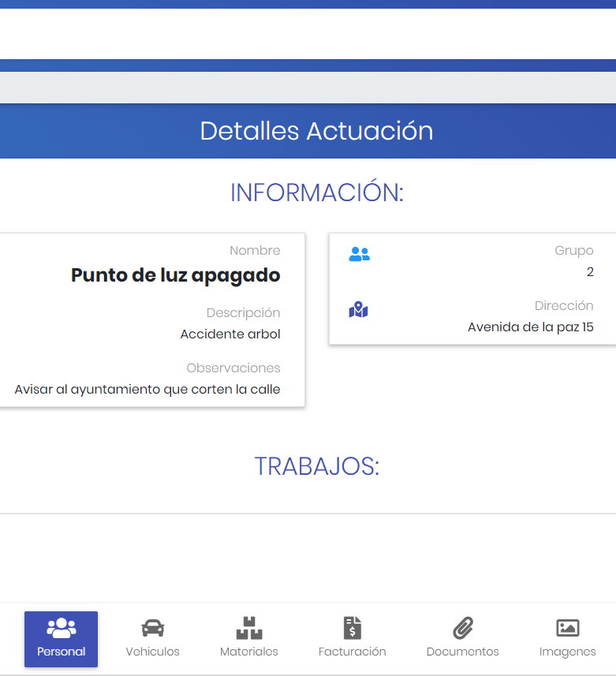Switch to the Vehiculos tab label
This screenshot has height=676, width=616.
click(x=152, y=652)
